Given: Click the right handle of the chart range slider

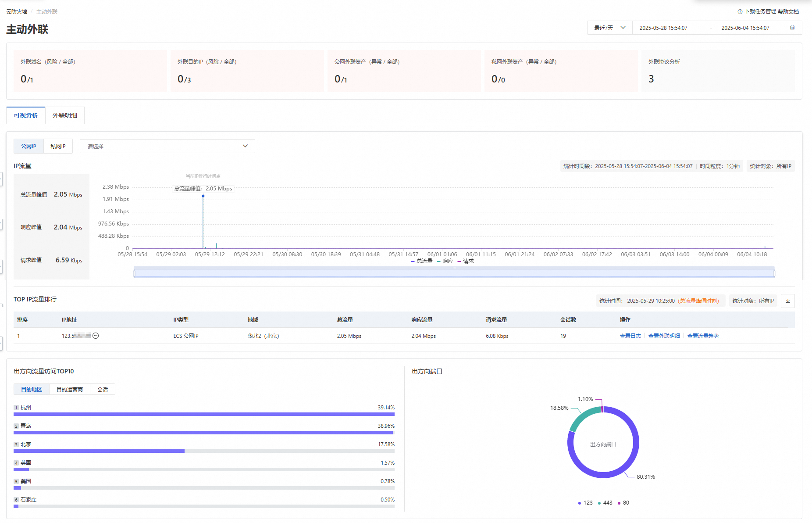Looking at the screenshot, I should click(774, 273).
